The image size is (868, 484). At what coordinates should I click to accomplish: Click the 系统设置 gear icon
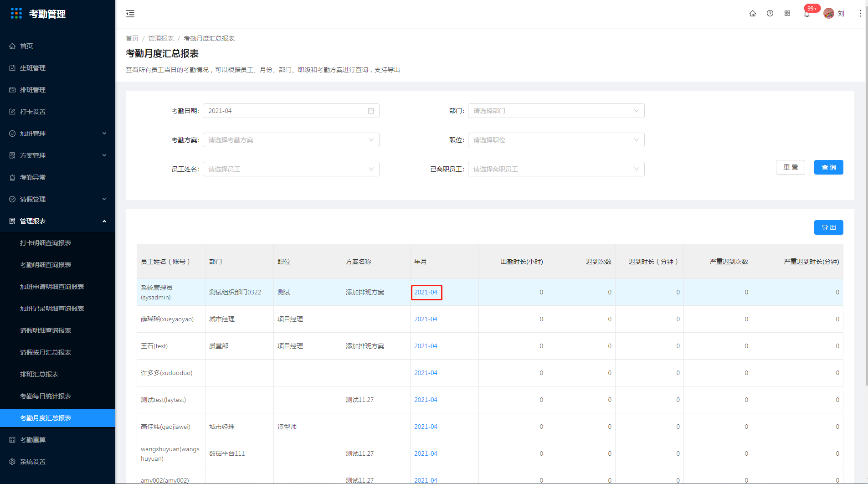(x=12, y=462)
